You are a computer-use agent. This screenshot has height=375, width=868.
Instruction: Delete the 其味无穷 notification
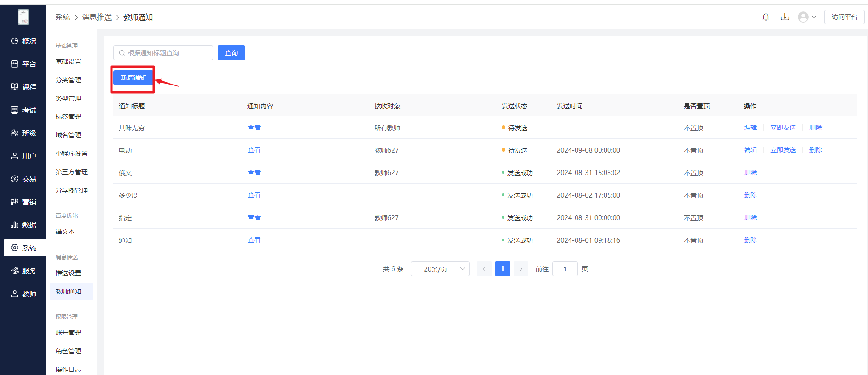click(816, 127)
